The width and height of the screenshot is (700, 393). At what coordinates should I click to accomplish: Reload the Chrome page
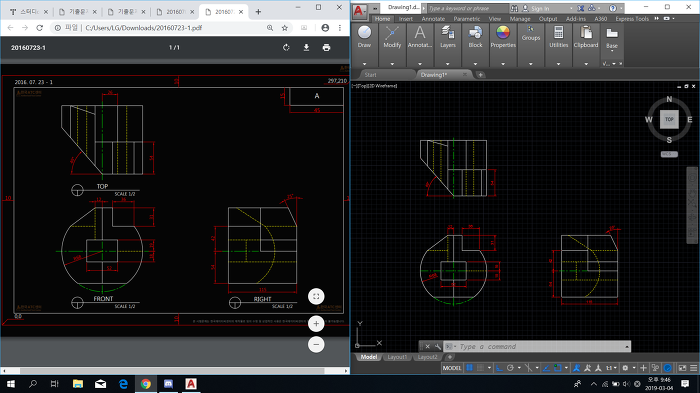click(x=39, y=28)
